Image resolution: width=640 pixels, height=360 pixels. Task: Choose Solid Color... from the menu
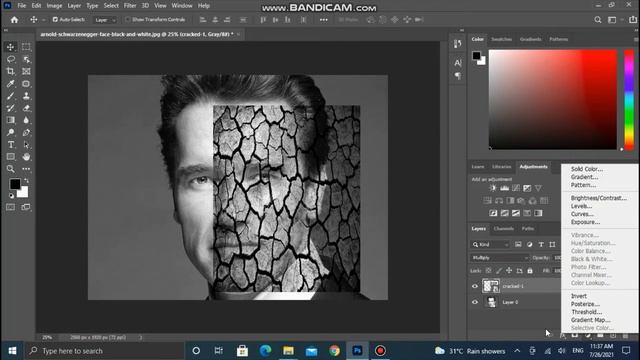click(x=587, y=169)
